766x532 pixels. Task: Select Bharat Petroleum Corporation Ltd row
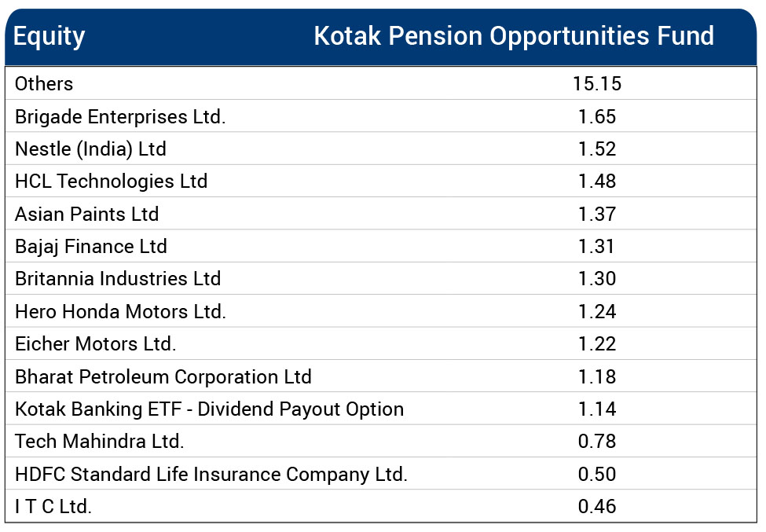click(x=163, y=377)
